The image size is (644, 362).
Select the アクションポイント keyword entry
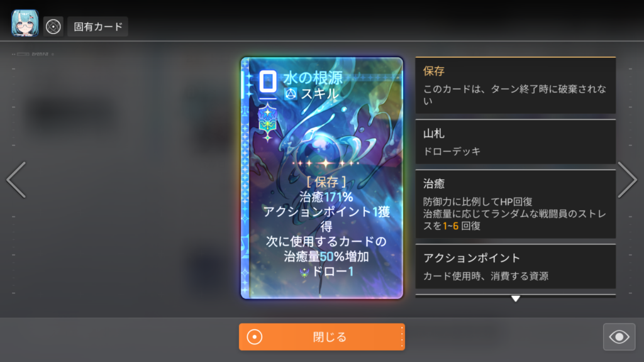click(516, 266)
